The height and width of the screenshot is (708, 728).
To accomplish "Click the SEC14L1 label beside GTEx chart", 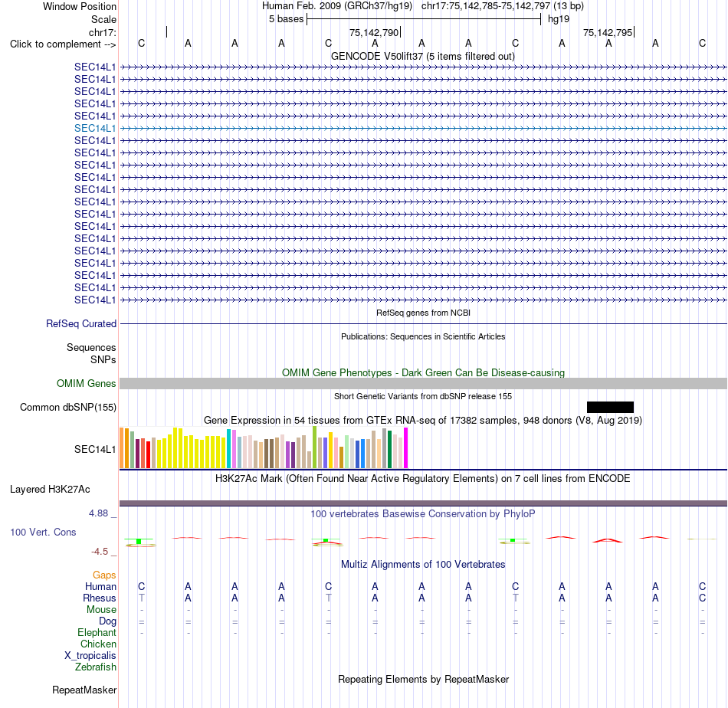I will click(x=95, y=449).
